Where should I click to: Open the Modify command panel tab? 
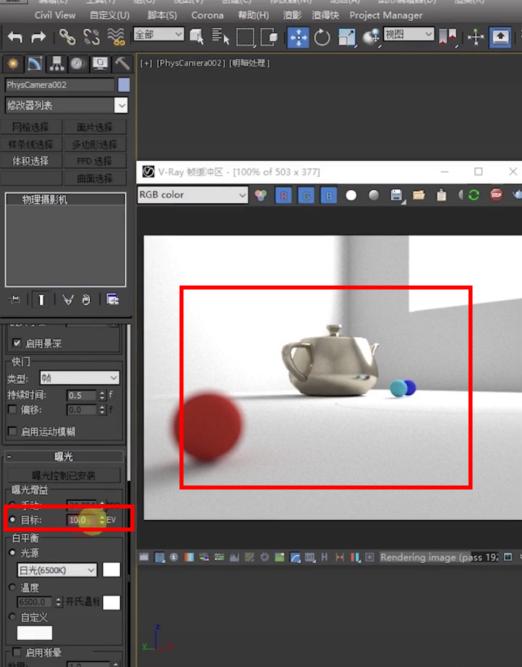(34, 64)
